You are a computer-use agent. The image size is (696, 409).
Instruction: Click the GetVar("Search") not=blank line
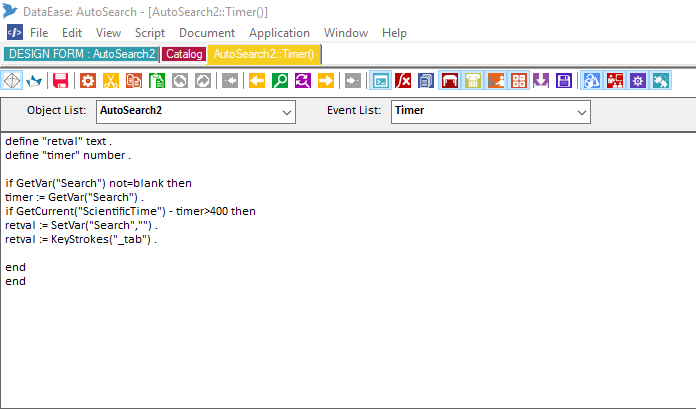coord(99,183)
